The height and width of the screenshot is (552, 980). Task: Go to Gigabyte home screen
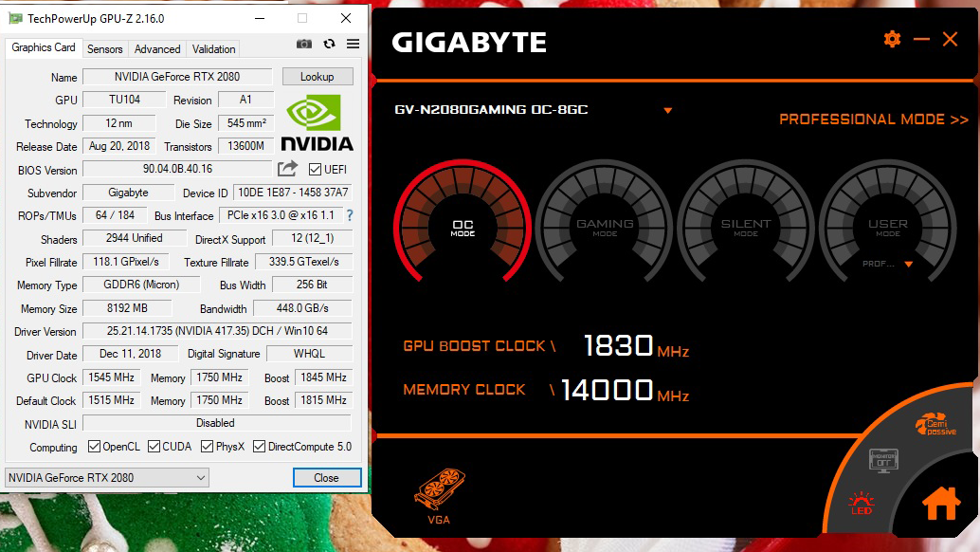[x=940, y=504]
